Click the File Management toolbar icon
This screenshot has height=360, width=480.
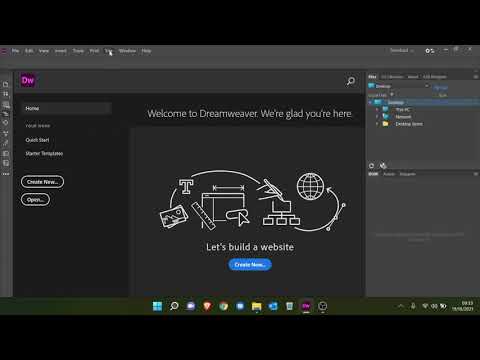[6, 94]
